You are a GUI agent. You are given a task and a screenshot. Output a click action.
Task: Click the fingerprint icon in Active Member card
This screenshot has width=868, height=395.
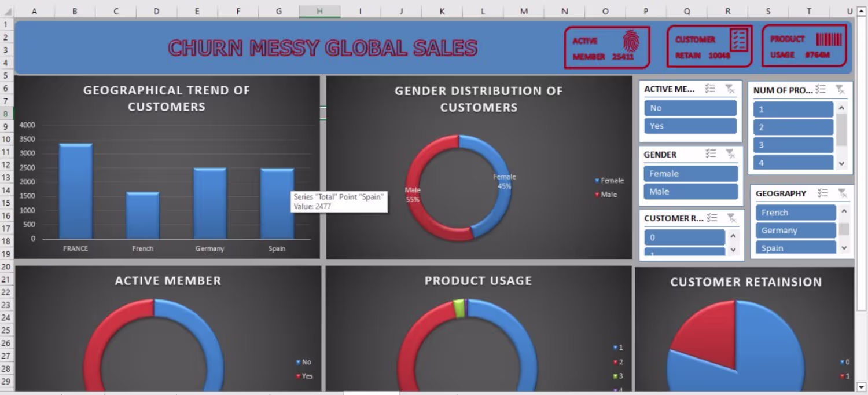click(631, 41)
